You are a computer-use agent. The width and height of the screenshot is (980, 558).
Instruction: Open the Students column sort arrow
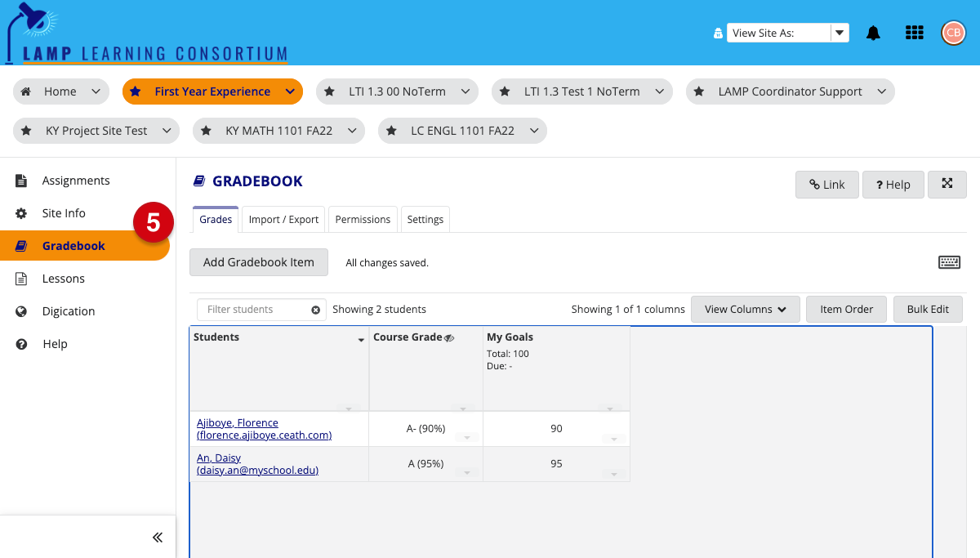(x=361, y=340)
